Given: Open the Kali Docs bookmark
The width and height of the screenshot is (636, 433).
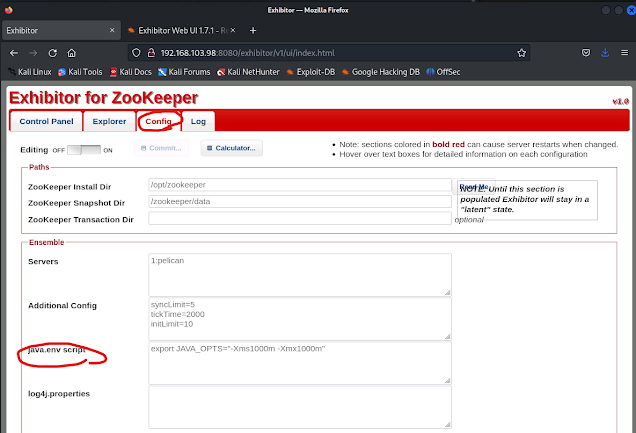Looking at the screenshot, I should point(131,72).
